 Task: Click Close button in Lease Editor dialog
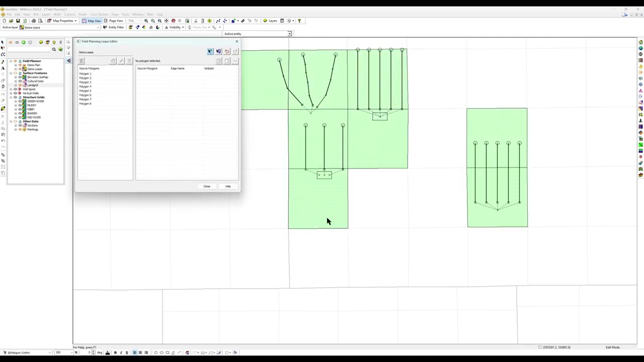207,187
